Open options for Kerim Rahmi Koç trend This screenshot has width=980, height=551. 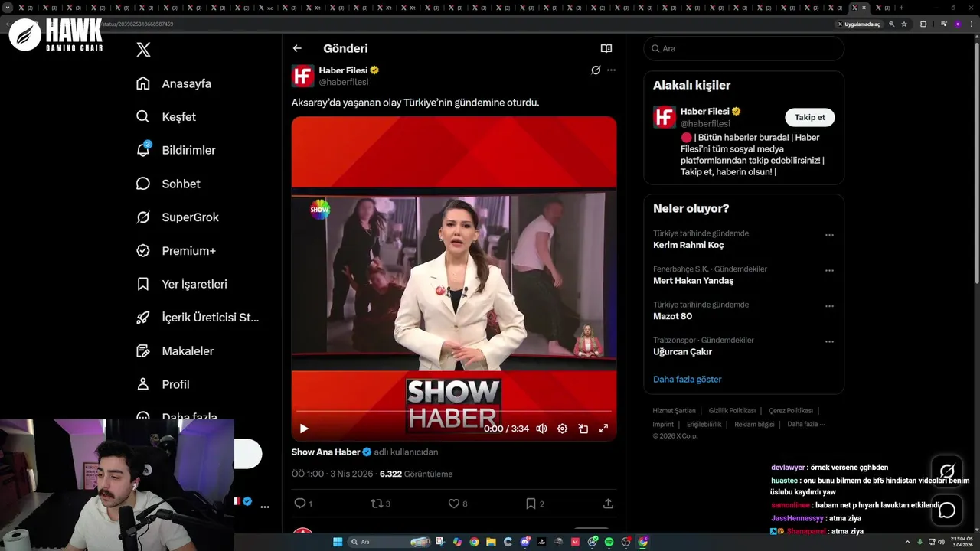829,235
